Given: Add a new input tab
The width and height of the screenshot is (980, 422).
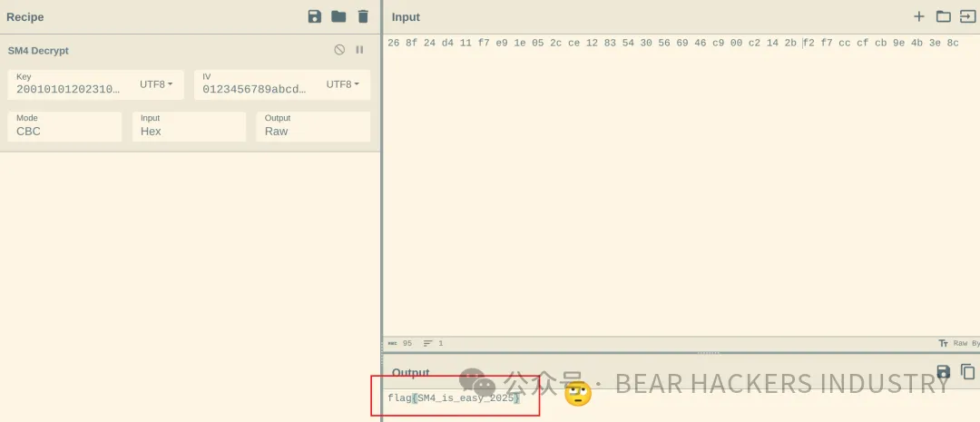Looking at the screenshot, I should pos(918,16).
